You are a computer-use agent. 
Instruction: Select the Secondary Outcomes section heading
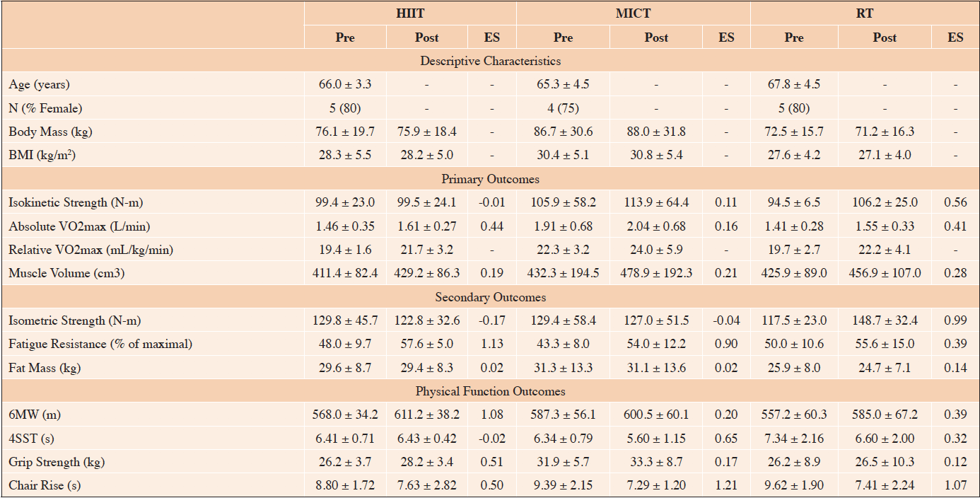click(491, 297)
